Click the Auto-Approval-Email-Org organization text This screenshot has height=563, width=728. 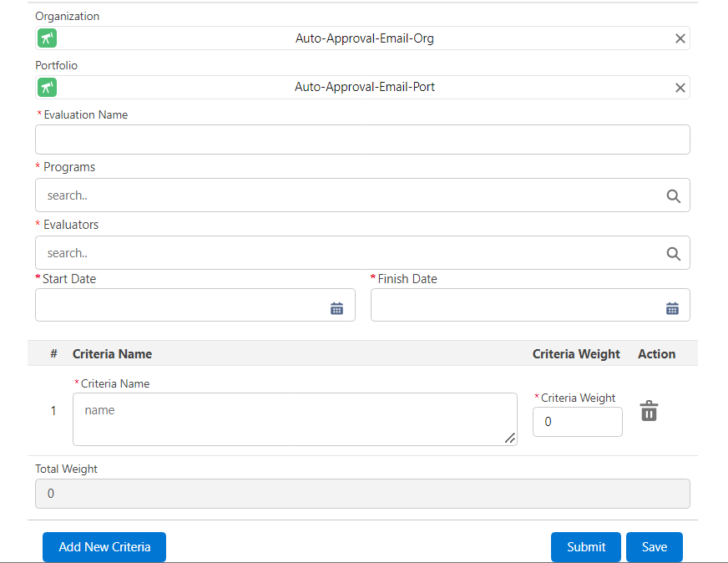click(x=365, y=38)
